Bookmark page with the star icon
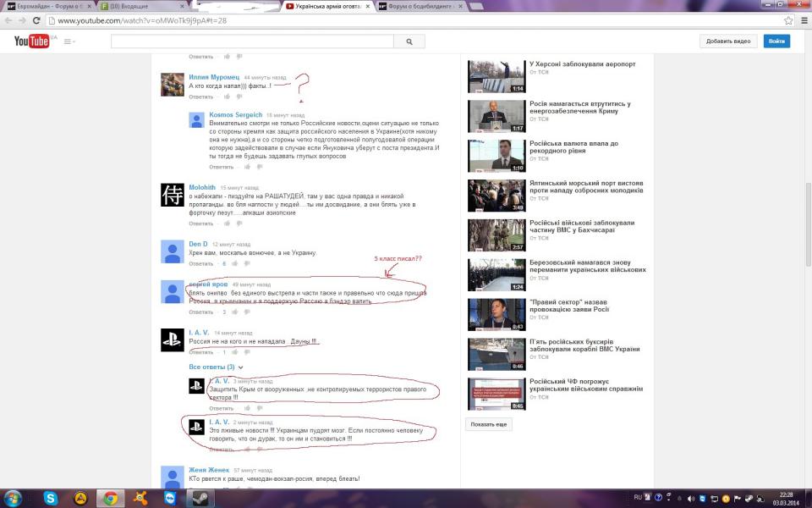The width and height of the screenshot is (812, 508). pyautogui.click(x=787, y=20)
